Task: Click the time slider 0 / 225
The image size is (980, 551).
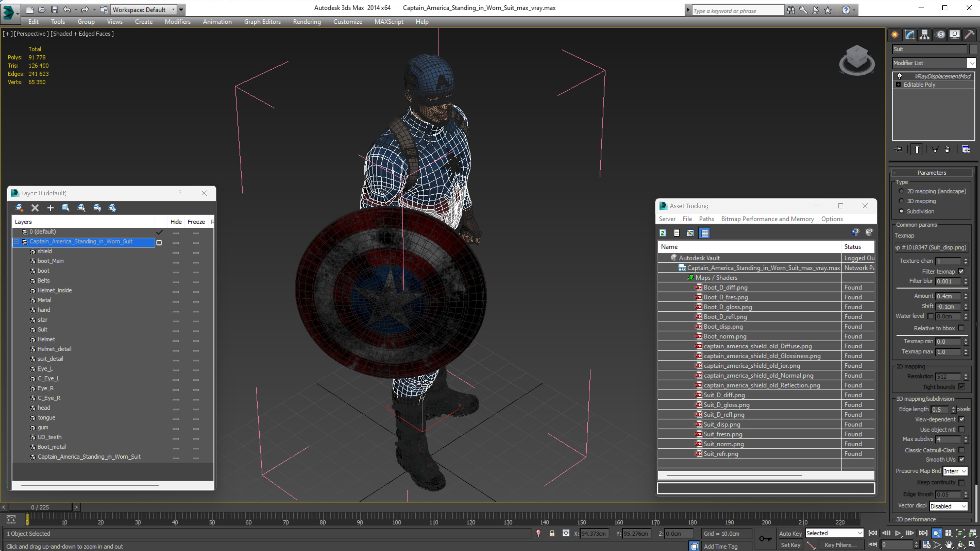Action: tap(40, 507)
